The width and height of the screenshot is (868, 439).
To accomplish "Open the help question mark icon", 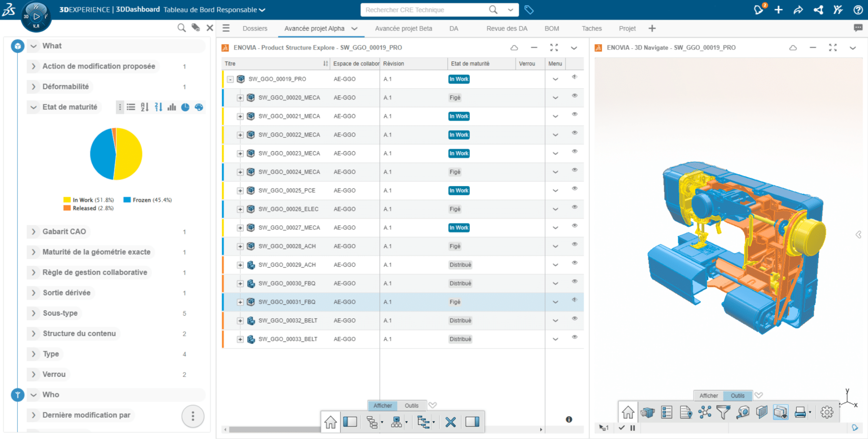I will coord(858,10).
